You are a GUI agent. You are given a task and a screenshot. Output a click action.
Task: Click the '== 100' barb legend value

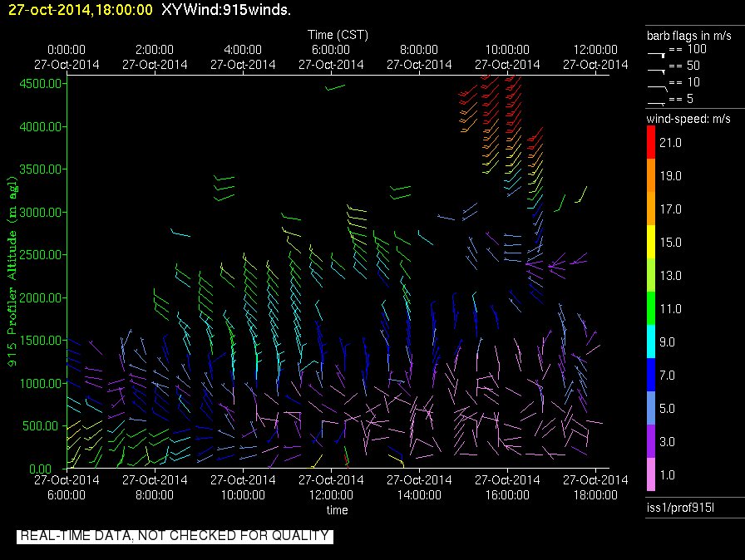click(x=688, y=49)
